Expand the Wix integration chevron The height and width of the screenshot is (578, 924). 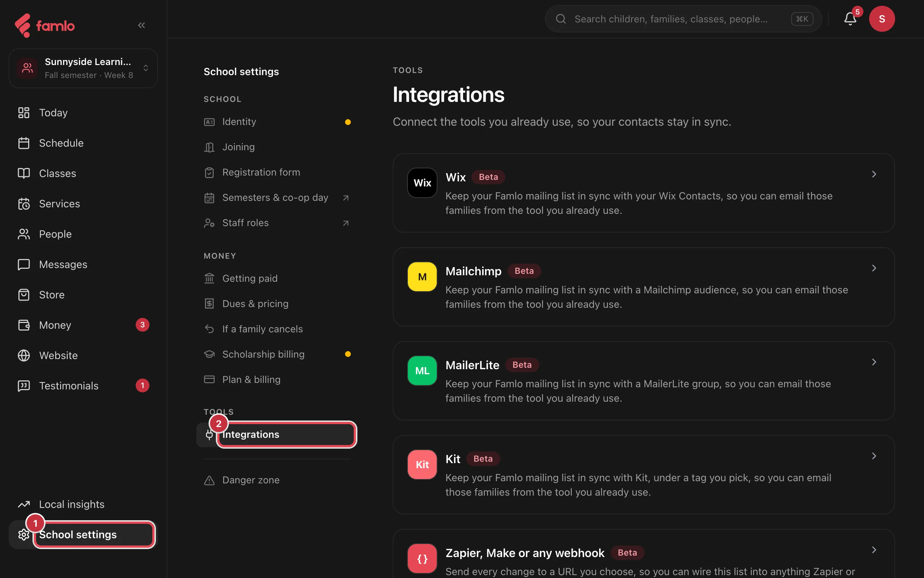point(873,174)
